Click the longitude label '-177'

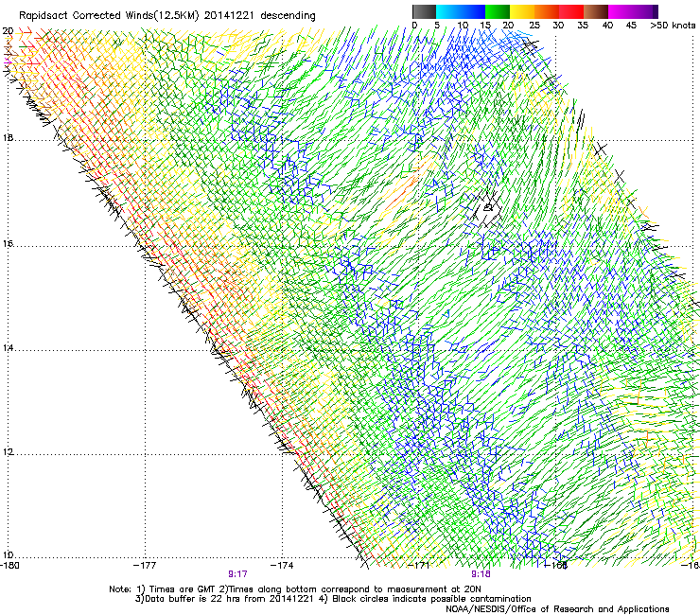pos(145,566)
